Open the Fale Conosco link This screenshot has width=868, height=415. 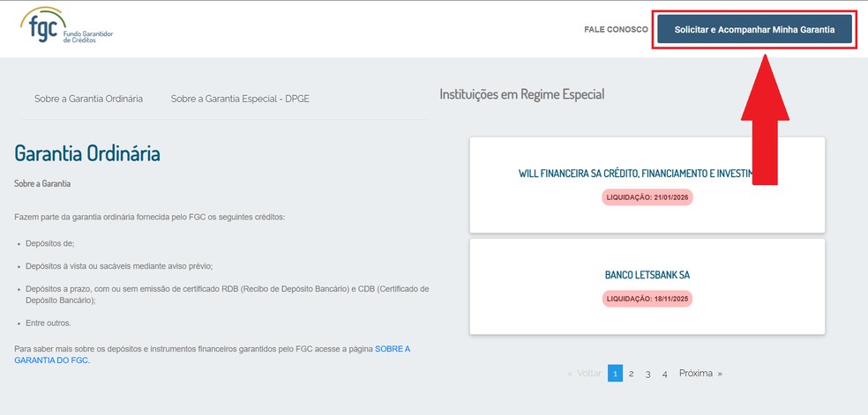pyautogui.click(x=614, y=30)
